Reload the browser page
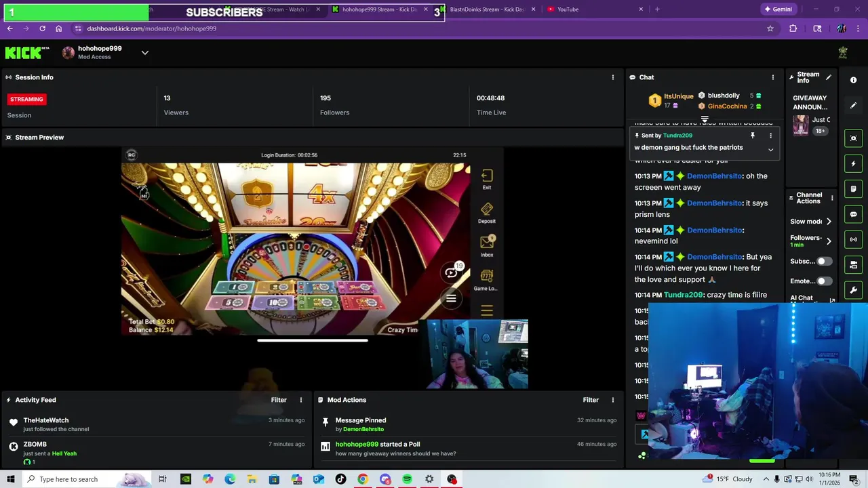 click(x=42, y=28)
